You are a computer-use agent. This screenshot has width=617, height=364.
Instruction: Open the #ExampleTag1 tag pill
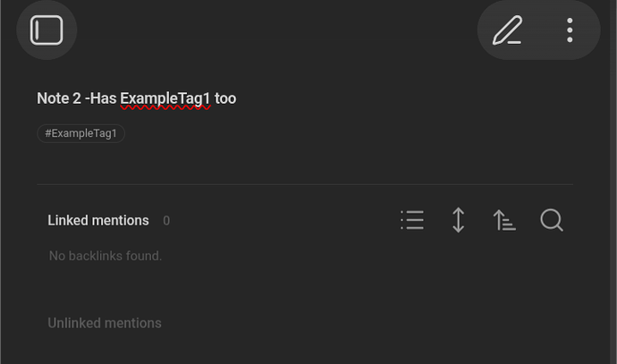(81, 133)
